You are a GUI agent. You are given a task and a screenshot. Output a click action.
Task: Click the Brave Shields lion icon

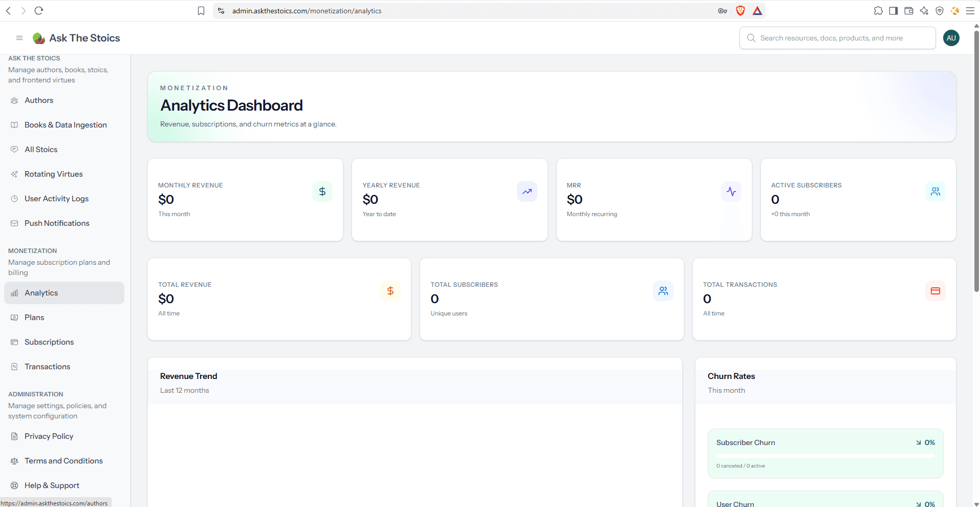pos(740,11)
